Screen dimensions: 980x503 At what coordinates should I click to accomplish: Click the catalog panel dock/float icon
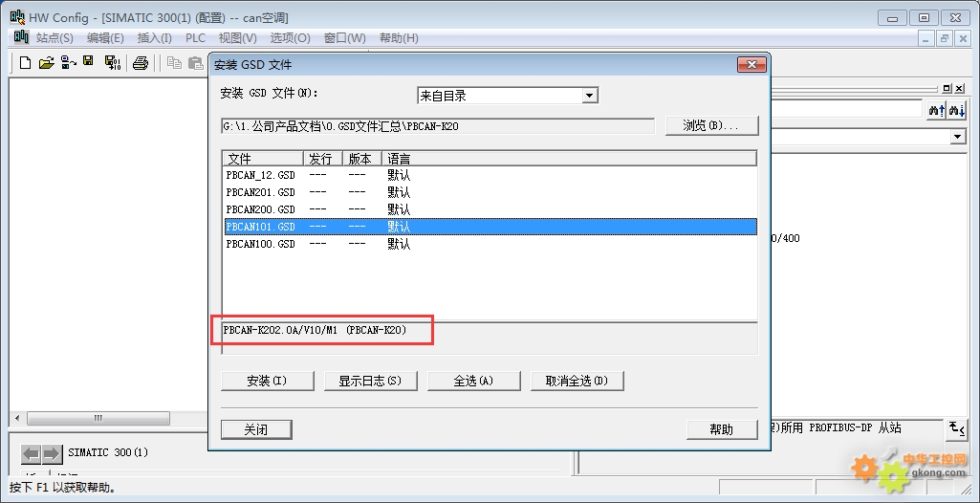tap(947, 89)
